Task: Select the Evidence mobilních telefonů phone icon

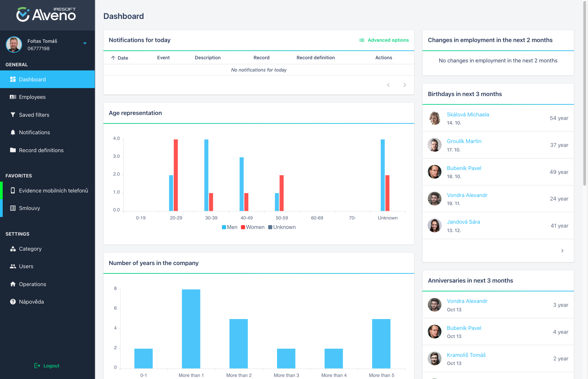Action: click(x=13, y=190)
